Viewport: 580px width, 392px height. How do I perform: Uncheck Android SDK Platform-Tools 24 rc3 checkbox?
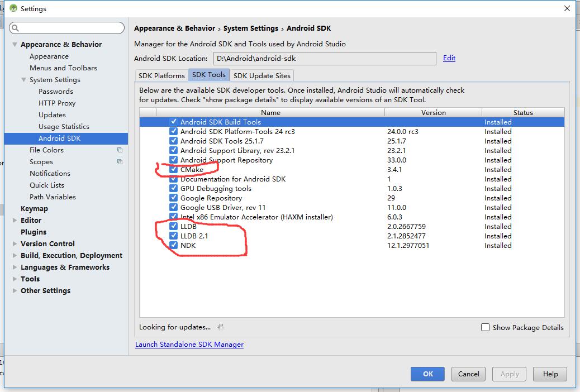(x=173, y=131)
